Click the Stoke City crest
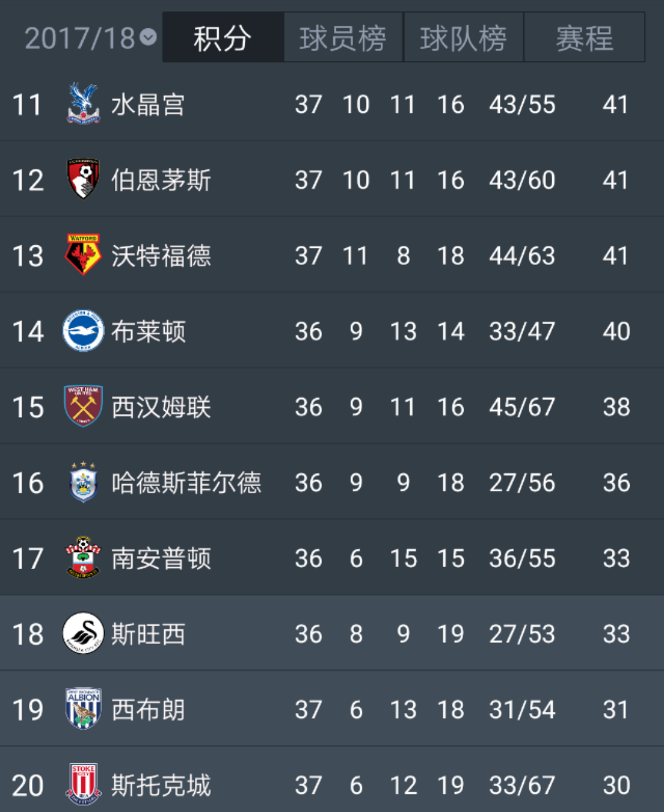 tap(83, 785)
